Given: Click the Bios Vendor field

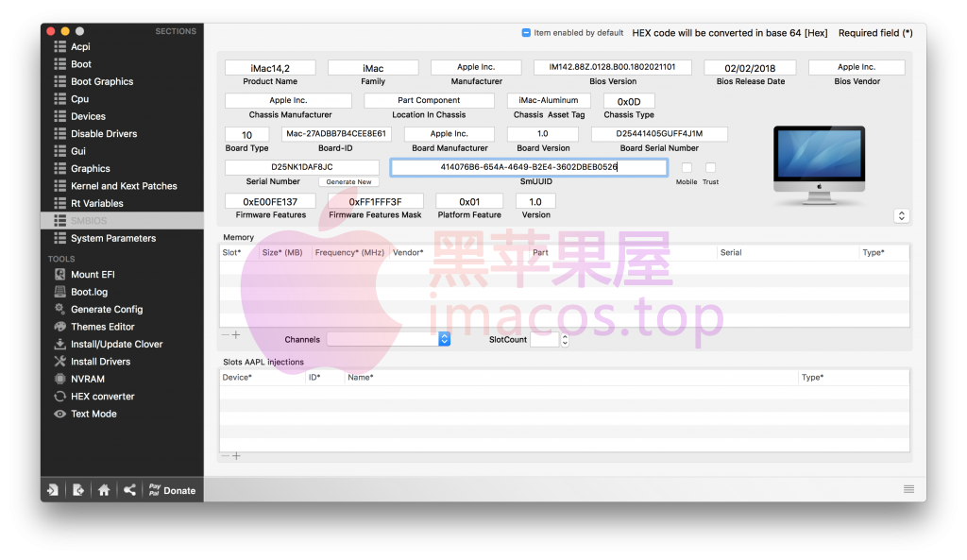Looking at the screenshot, I should click(x=857, y=67).
